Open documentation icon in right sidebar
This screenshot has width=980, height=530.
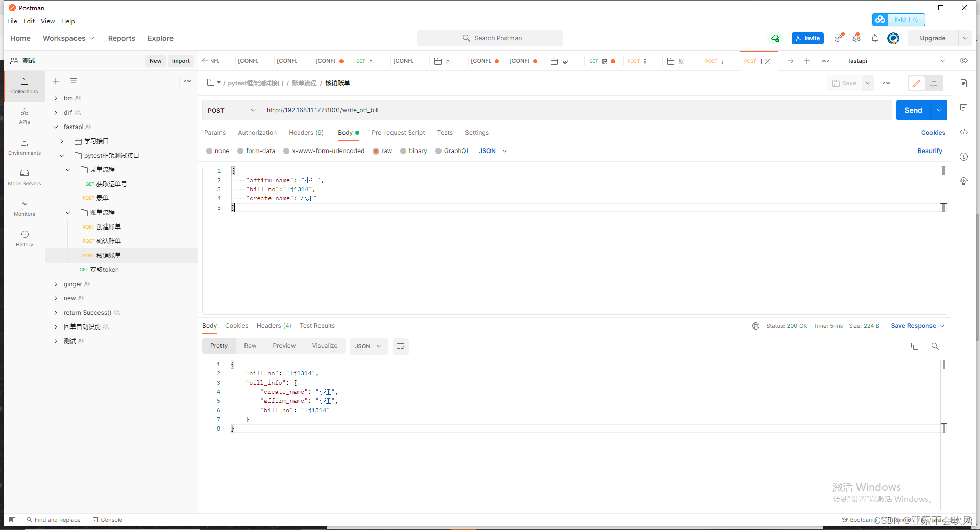click(x=964, y=83)
